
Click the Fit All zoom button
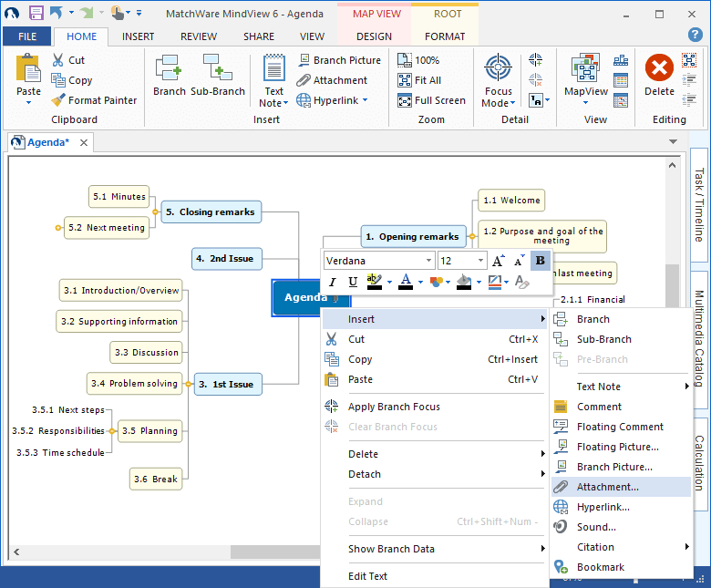coord(419,80)
